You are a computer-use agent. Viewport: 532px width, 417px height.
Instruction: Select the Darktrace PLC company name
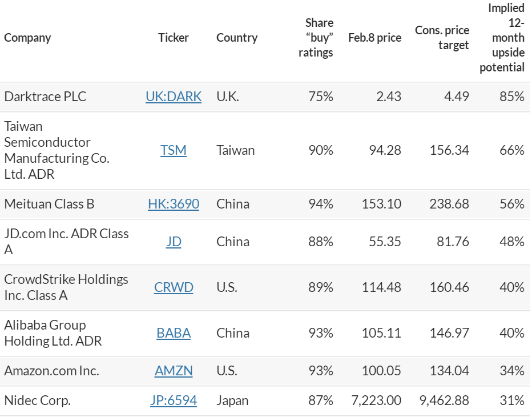pos(45,97)
